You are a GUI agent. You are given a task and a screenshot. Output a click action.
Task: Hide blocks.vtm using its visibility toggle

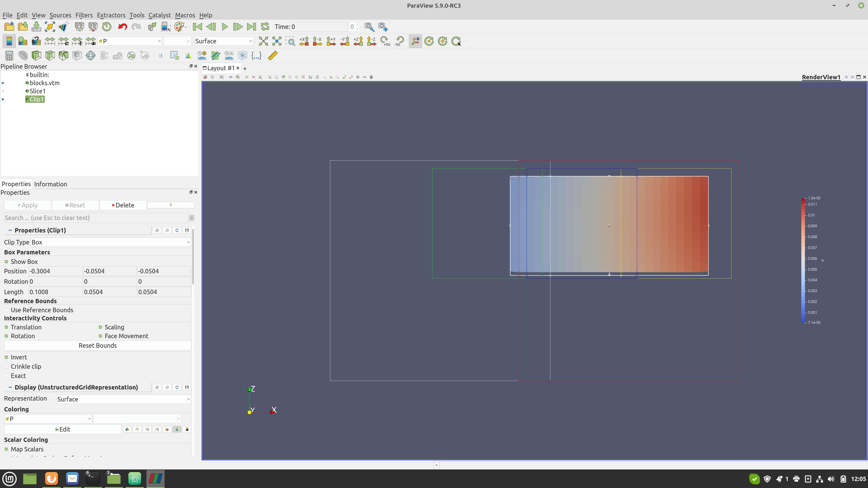(x=2, y=83)
